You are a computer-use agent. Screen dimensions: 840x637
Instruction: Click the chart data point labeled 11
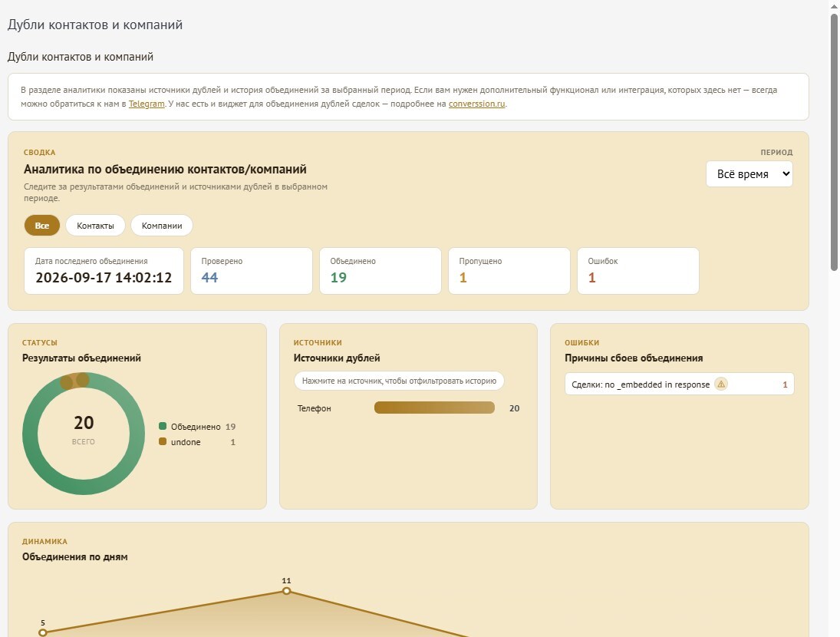coord(287,591)
